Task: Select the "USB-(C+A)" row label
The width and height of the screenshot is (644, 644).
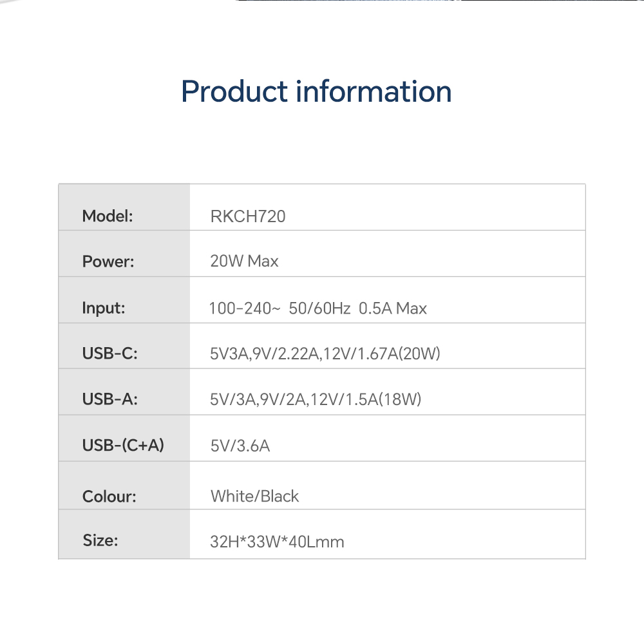Action: (123, 445)
